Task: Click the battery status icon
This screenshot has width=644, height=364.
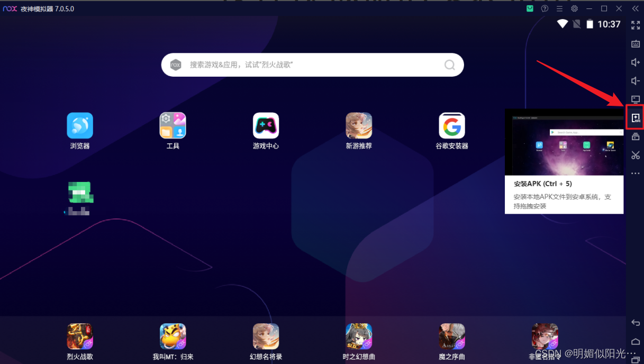Action: coord(589,24)
